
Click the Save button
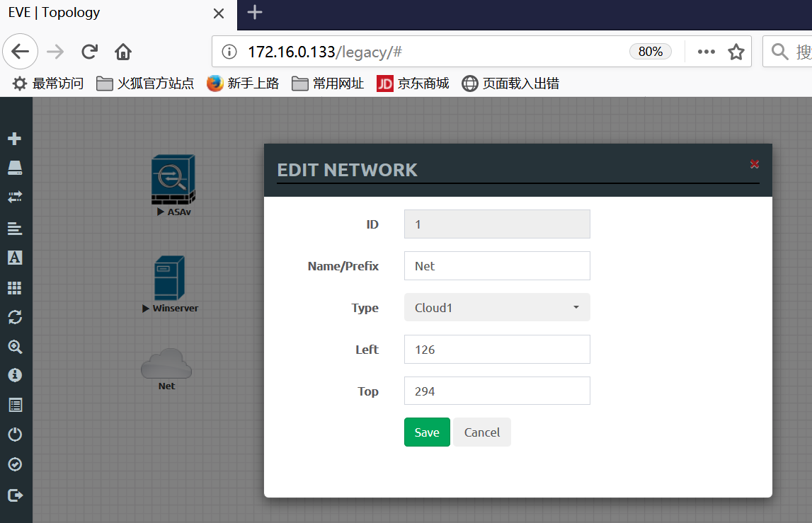click(427, 432)
